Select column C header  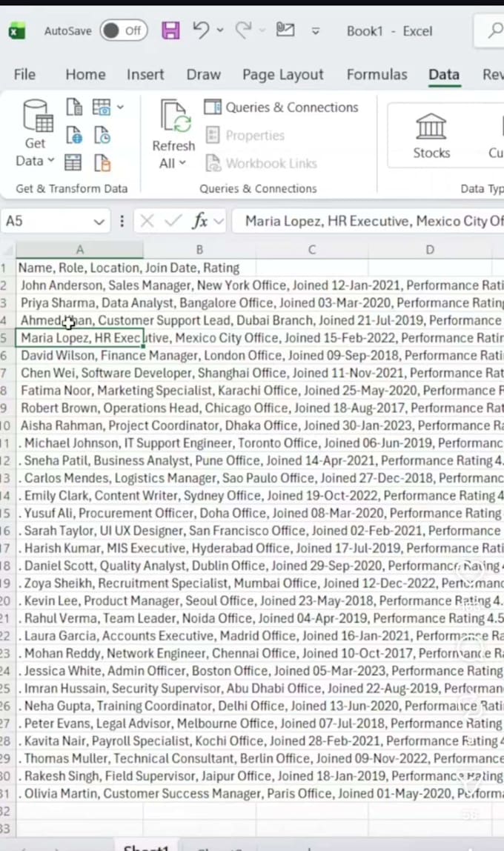tap(312, 250)
